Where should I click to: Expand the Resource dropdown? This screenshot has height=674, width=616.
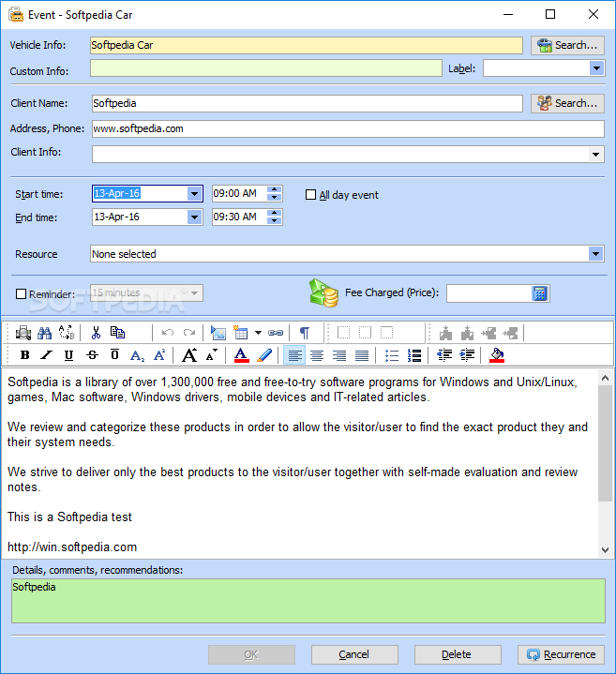(595, 254)
